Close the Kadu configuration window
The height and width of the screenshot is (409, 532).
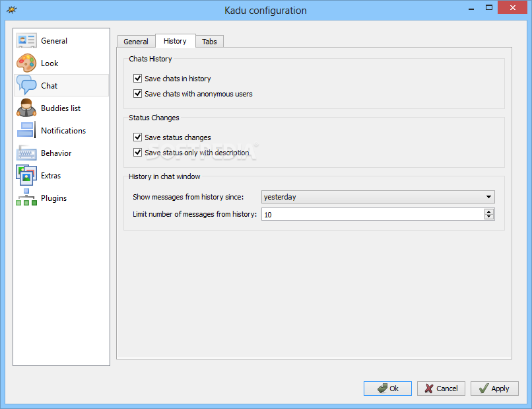click(512, 7)
